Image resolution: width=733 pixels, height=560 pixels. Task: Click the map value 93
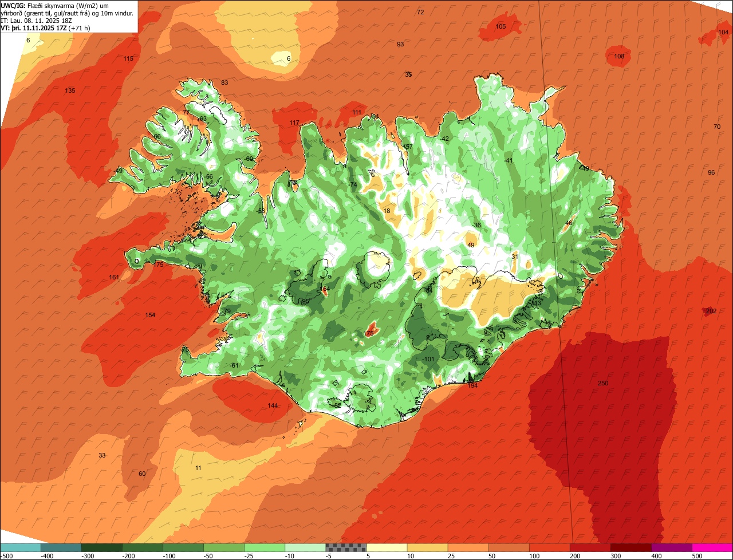400,44
